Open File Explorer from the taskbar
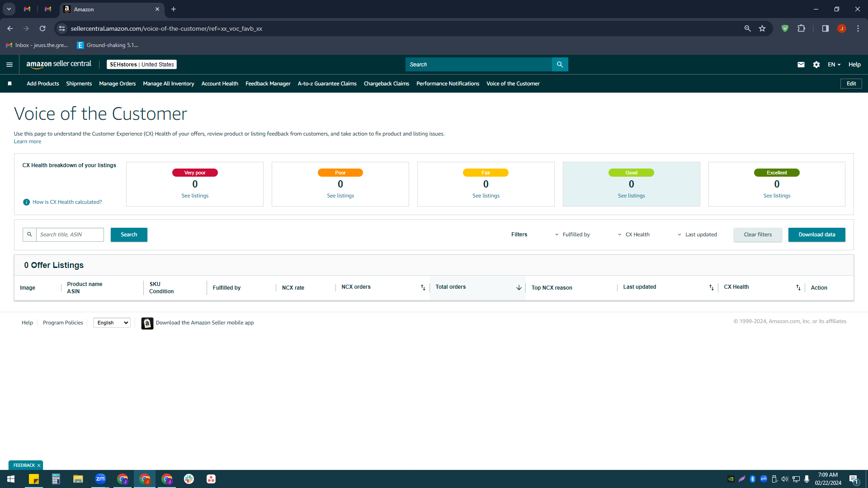Image resolution: width=868 pixels, height=488 pixels. pos(78,479)
